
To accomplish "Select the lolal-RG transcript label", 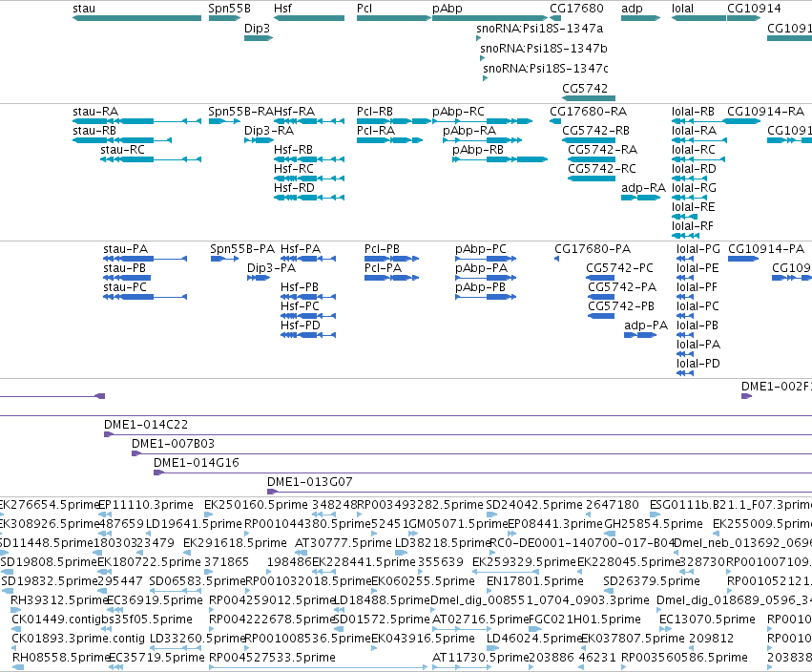I will [x=694, y=189].
